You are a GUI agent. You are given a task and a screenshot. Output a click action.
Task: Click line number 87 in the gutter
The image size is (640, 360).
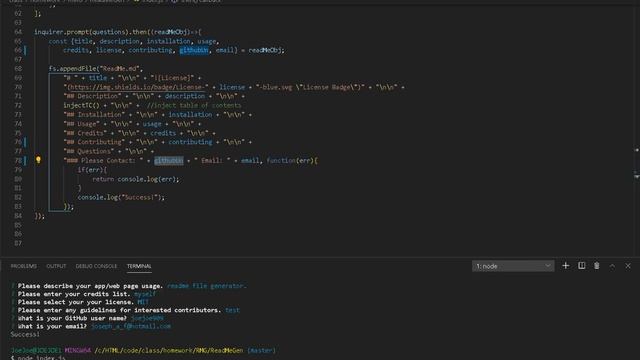coord(18,243)
